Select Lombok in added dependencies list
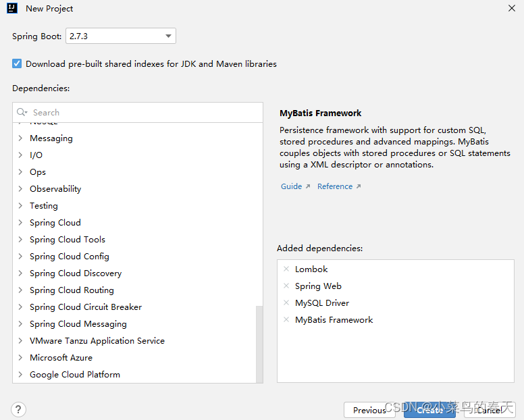This screenshot has width=524, height=420. [x=311, y=269]
